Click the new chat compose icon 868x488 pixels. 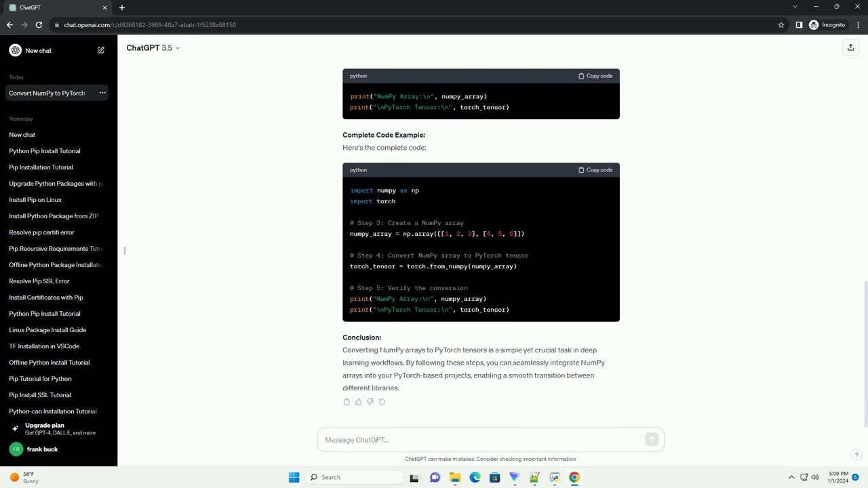(x=101, y=50)
